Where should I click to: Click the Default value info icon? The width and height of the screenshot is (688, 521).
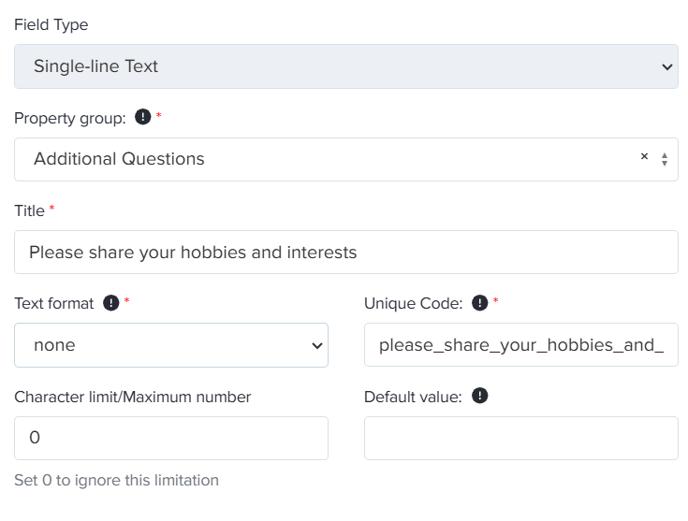tap(480, 395)
